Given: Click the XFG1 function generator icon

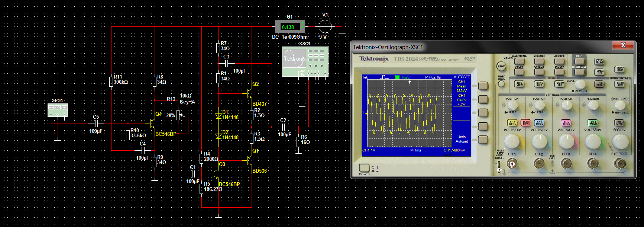Looking at the screenshot, I should click(58, 110).
